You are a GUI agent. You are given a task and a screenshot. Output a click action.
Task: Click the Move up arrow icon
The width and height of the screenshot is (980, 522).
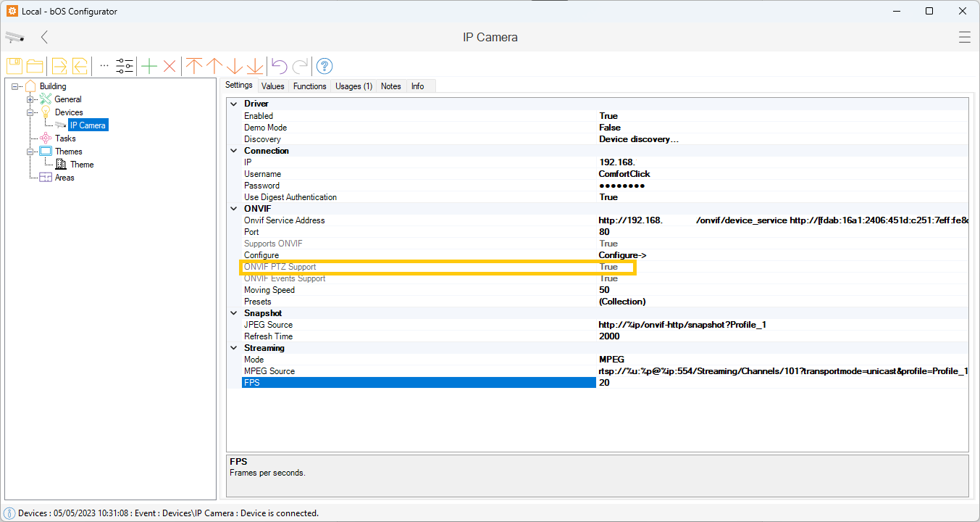[x=214, y=66]
